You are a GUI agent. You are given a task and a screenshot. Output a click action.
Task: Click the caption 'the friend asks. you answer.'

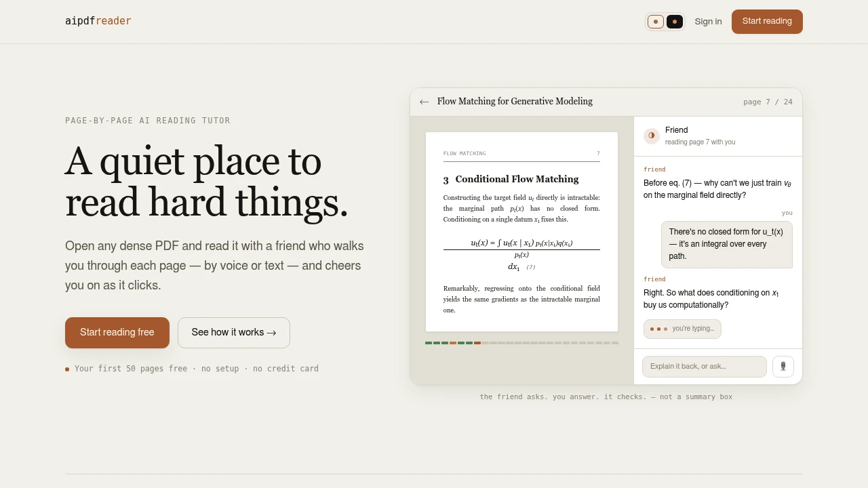coord(606,397)
